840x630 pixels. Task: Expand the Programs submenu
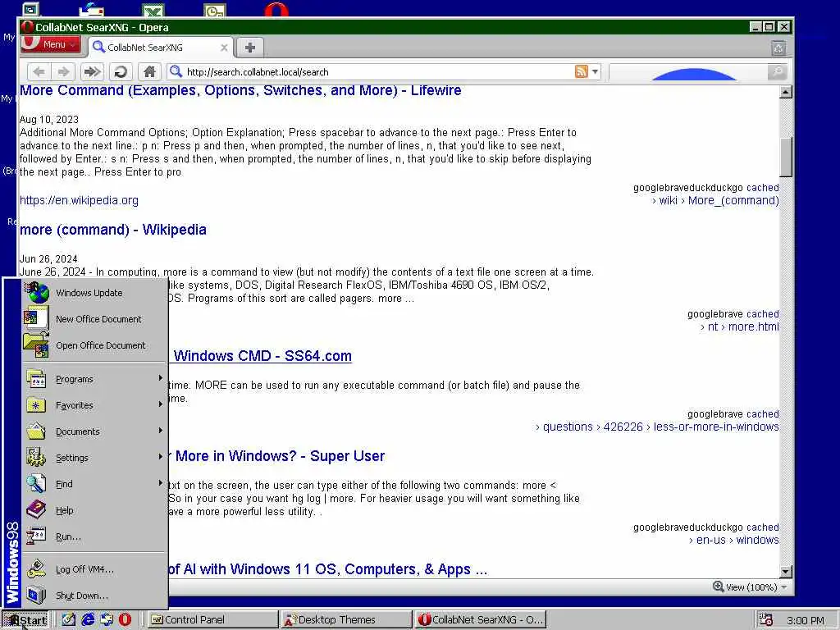pos(94,379)
